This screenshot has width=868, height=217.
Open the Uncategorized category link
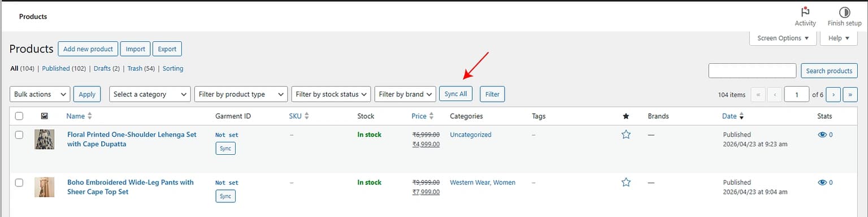click(x=471, y=134)
